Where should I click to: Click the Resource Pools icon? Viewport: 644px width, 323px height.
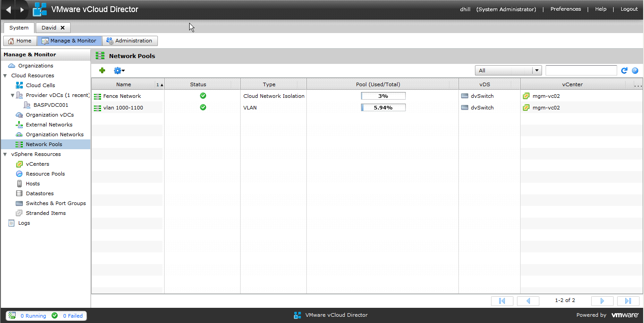pos(19,174)
